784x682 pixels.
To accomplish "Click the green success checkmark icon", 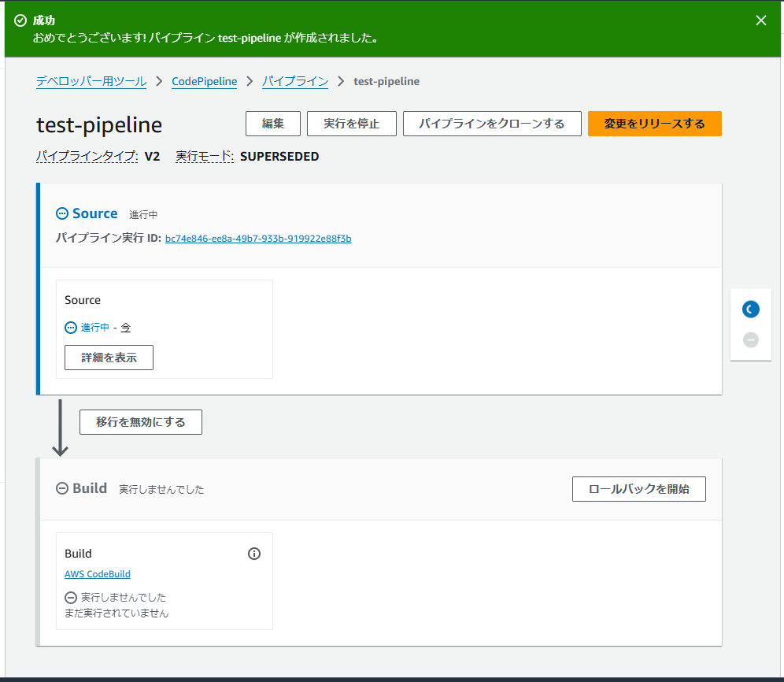I will (20, 20).
